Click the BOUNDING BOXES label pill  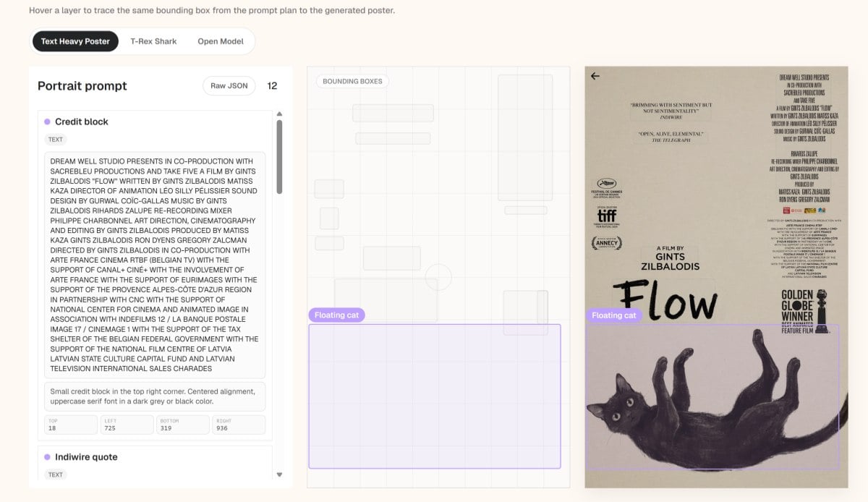pos(352,81)
